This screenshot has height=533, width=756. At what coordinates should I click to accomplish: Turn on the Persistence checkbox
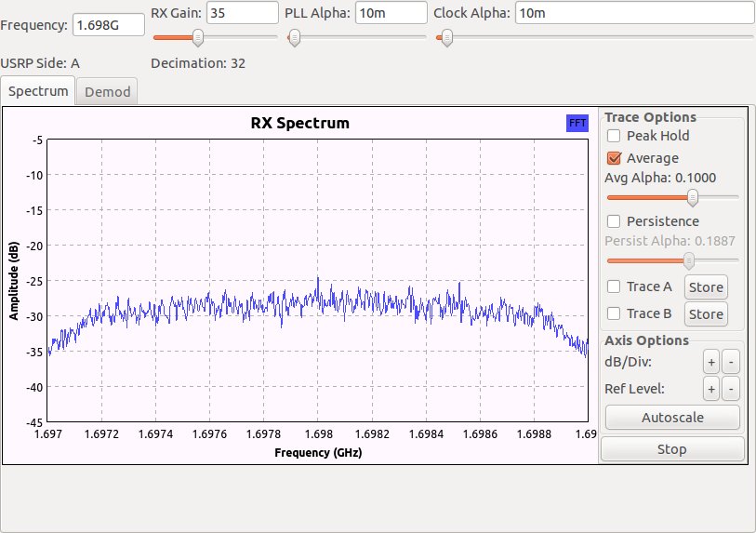(614, 221)
